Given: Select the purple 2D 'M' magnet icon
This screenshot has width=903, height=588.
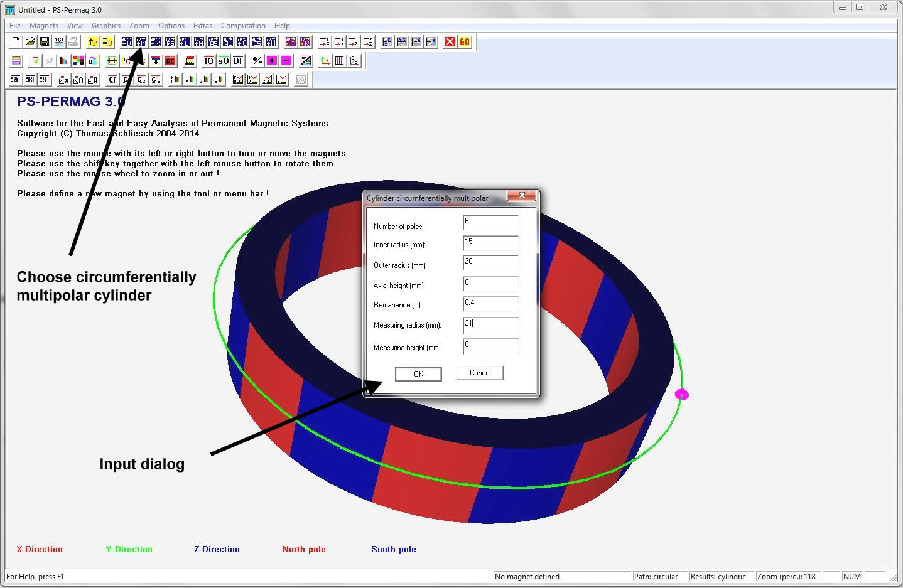Looking at the screenshot, I should (290, 42).
